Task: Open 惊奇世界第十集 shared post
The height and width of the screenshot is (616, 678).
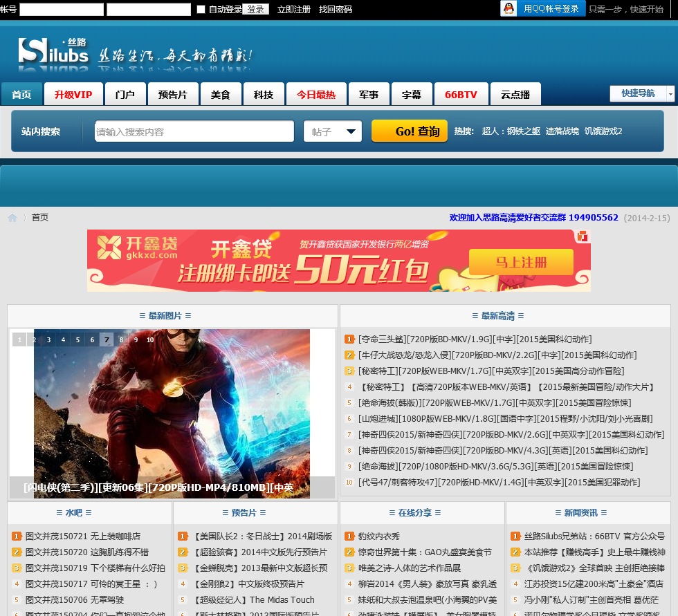Action: pyautogui.click(x=425, y=552)
